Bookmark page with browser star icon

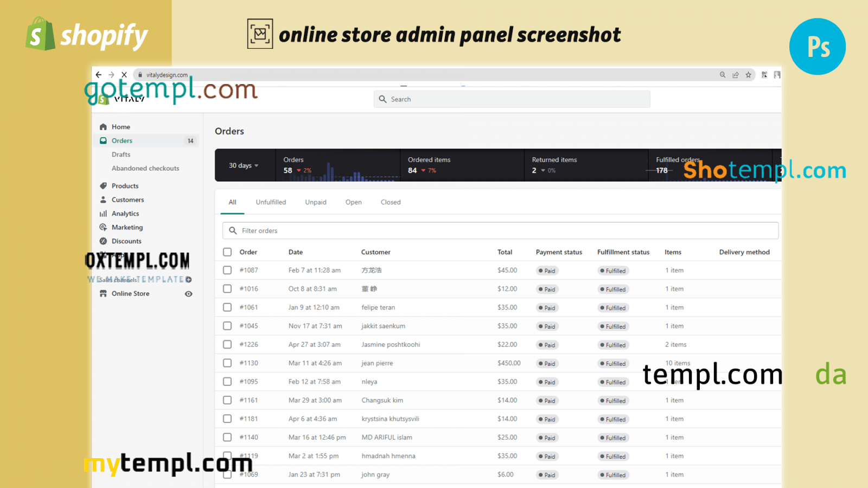(x=749, y=75)
